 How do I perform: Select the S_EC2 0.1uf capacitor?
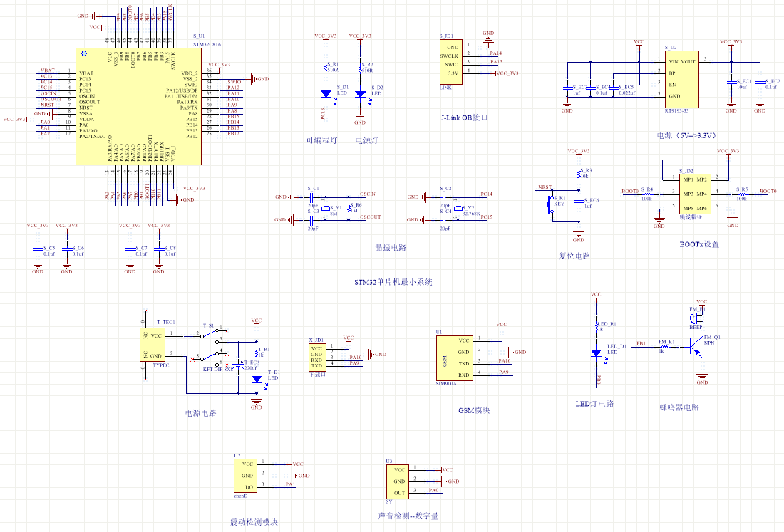tap(760, 82)
